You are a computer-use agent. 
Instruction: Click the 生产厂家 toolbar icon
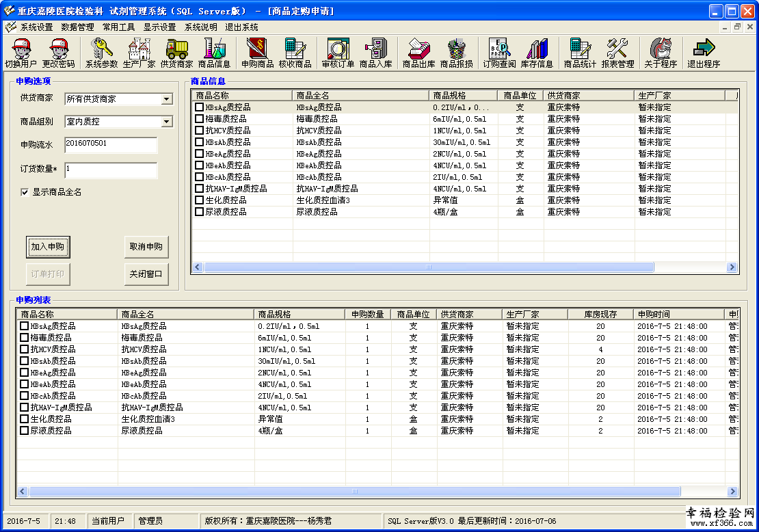click(x=139, y=53)
